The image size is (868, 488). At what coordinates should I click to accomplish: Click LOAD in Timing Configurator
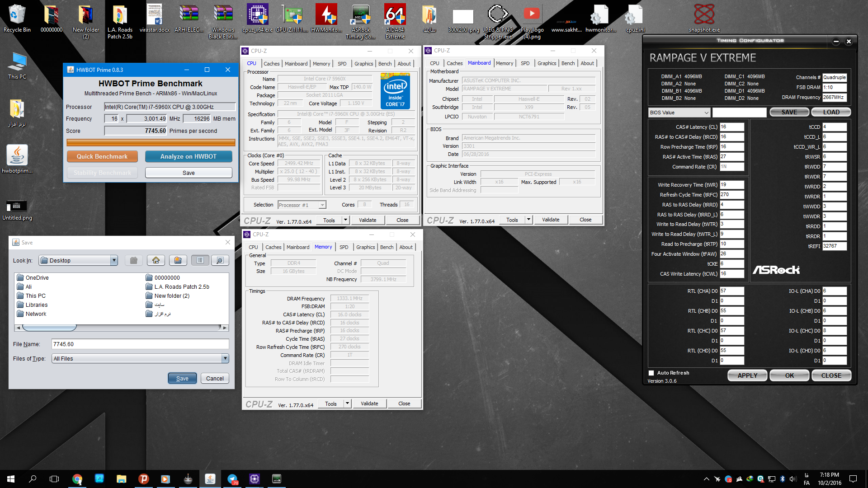831,112
